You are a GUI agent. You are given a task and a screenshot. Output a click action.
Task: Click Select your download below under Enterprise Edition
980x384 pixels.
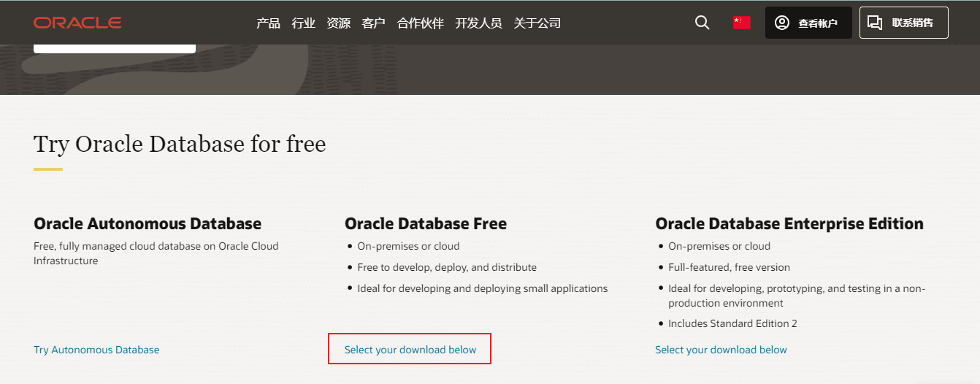coord(721,350)
